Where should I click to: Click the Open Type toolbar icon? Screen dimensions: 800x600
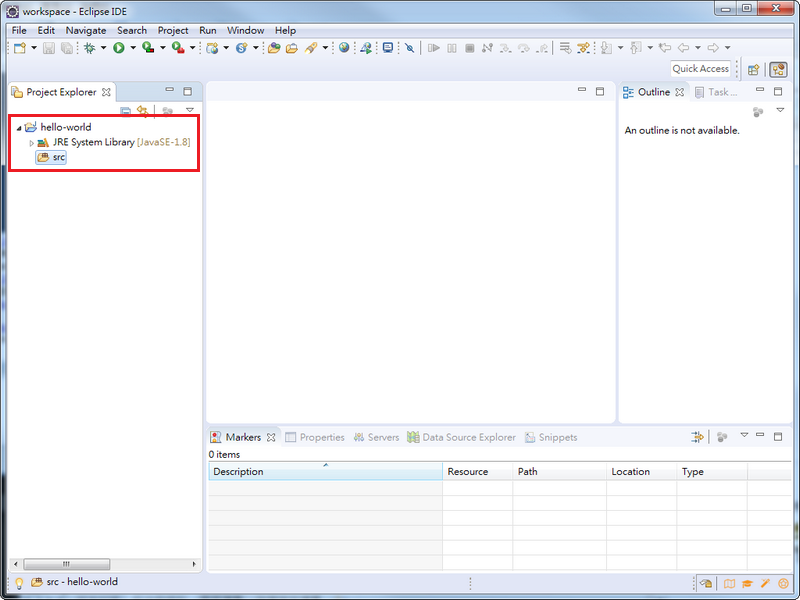(x=273, y=48)
